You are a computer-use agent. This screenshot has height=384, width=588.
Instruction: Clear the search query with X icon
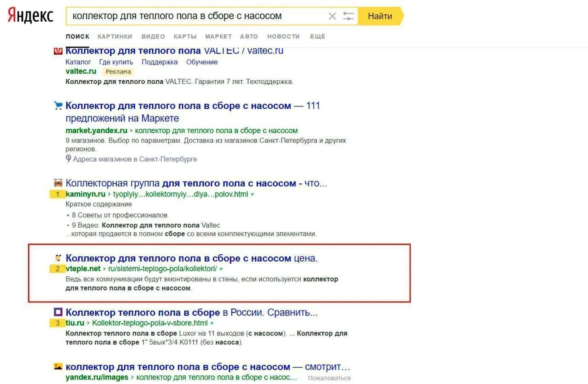[332, 17]
